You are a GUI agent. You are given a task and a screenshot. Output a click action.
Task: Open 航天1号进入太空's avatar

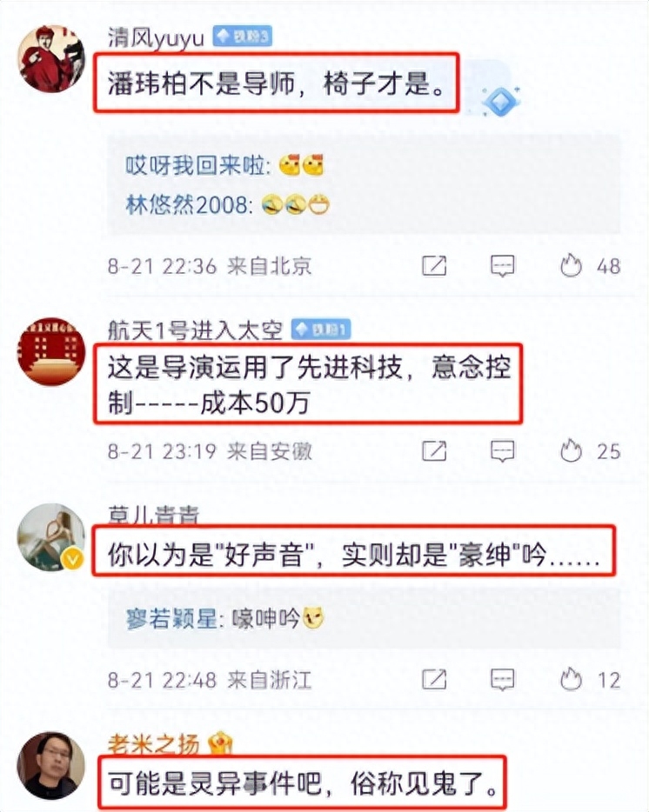[x=50, y=351]
